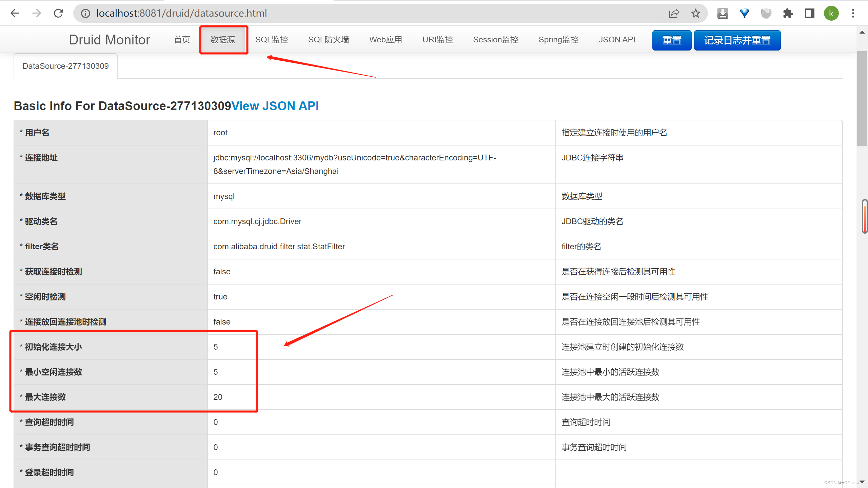Click the 连接地址 row label
Viewport: 868px width, 488px height.
[x=41, y=158]
